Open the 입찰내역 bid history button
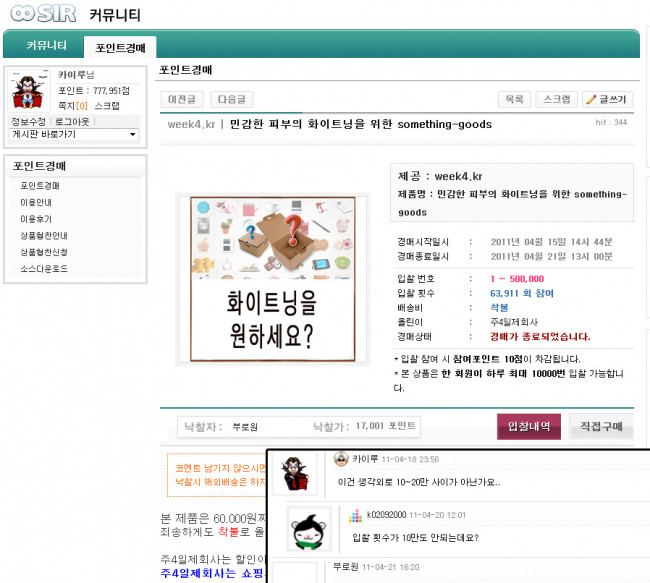The height and width of the screenshot is (583, 650). pos(529,426)
